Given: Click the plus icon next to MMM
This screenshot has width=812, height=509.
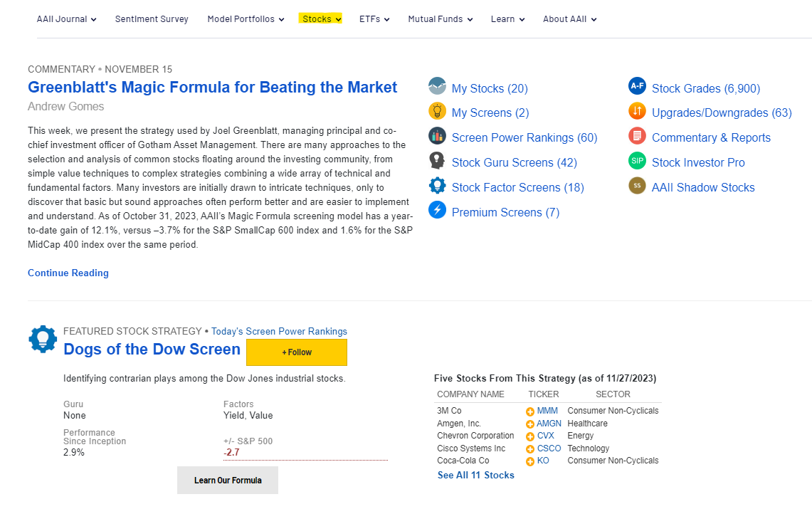Looking at the screenshot, I should click(529, 411).
